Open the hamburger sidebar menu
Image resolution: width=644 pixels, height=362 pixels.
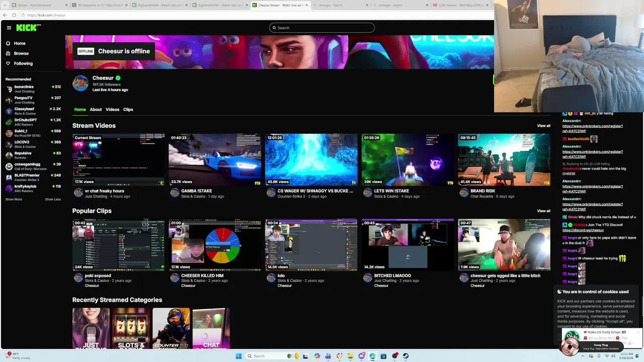pyautogui.click(x=9, y=28)
